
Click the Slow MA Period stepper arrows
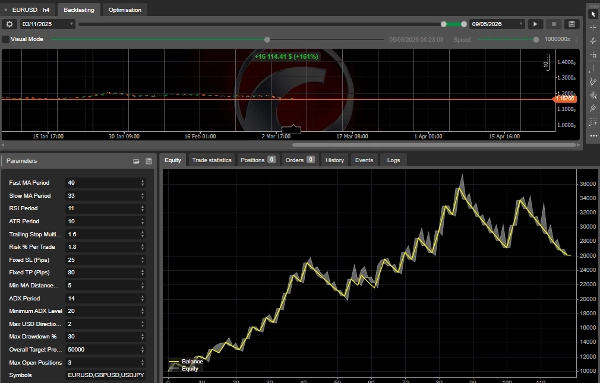pyautogui.click(x=142, y=196)
